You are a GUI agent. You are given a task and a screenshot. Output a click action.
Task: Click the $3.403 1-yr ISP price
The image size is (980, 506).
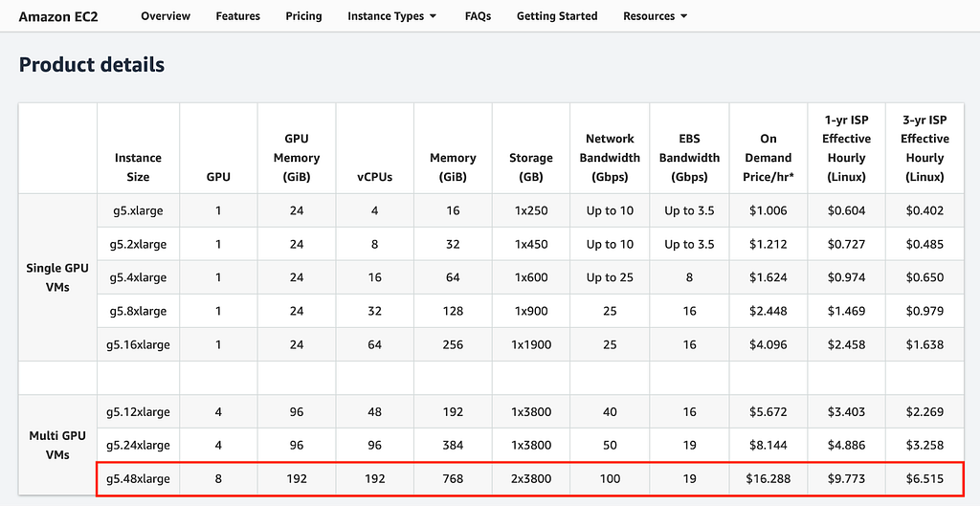point(846,411)
